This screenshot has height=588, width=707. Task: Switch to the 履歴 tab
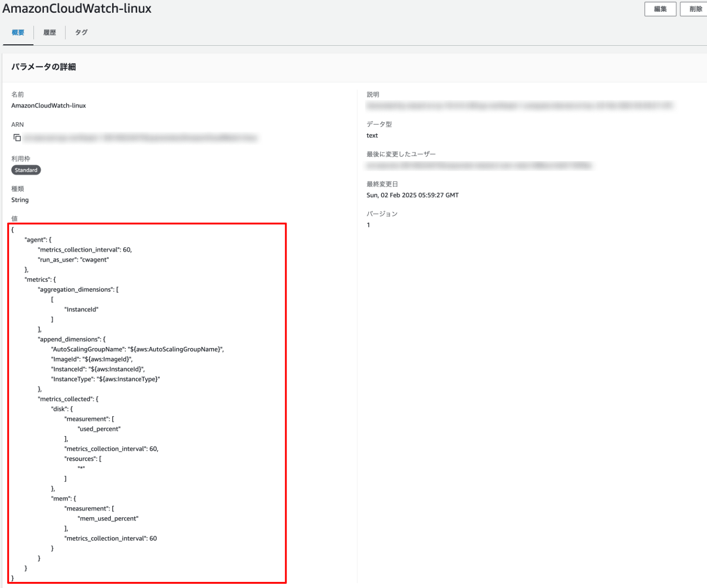click(x=49, y=33)
